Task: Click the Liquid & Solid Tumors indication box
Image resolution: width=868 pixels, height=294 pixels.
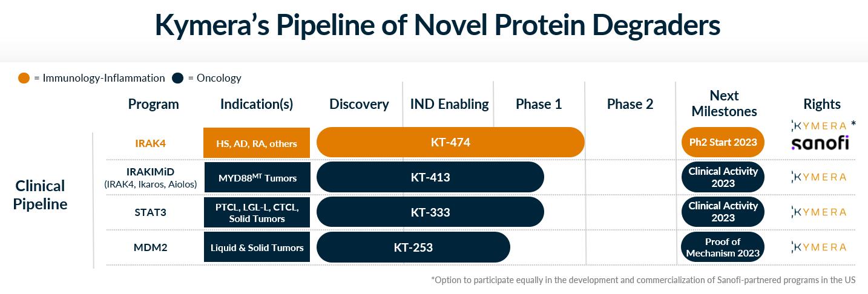Action: (257, 247)
